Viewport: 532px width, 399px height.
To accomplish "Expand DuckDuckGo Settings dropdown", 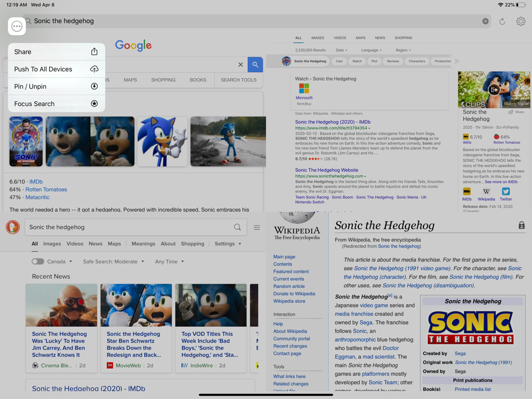I will click(x=228, y=244).
